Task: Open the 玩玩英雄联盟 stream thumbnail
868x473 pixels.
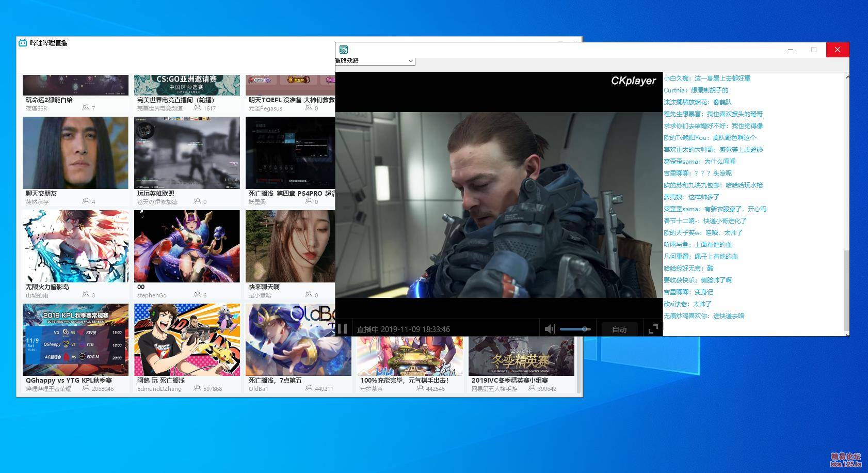Action: [187, 153]
